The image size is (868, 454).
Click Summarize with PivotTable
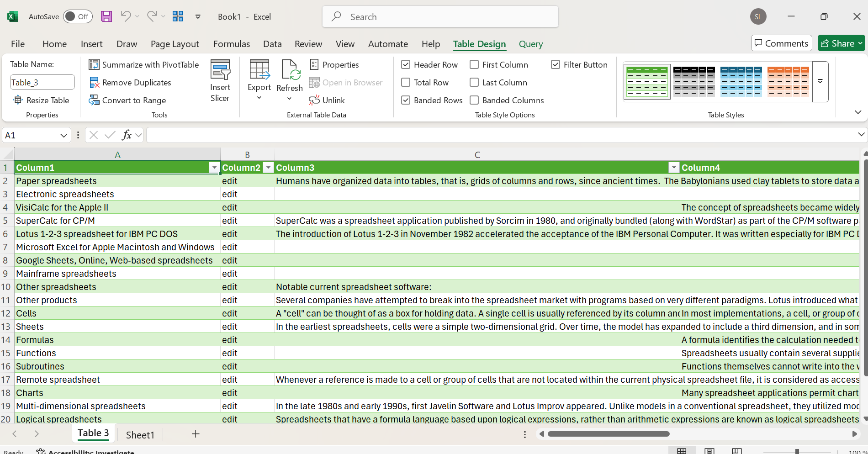144,65
